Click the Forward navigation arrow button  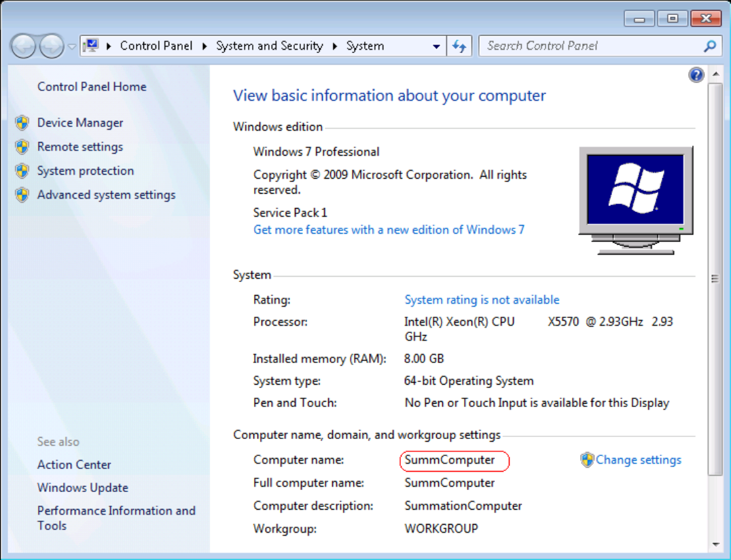click(x=52, y=46)
